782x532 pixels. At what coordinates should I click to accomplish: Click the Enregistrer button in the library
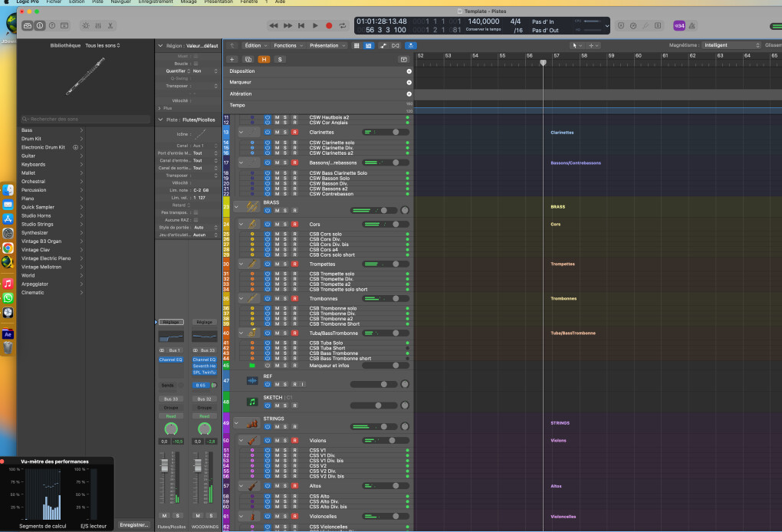(134, 524)
